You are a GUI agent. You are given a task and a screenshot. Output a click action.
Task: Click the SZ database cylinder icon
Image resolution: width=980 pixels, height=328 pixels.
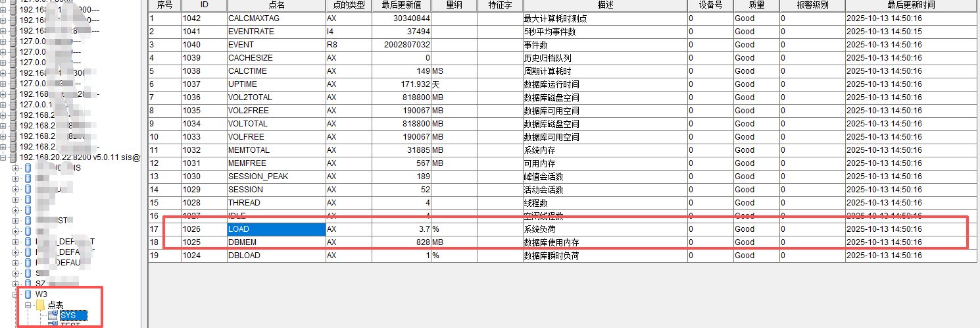28,283
